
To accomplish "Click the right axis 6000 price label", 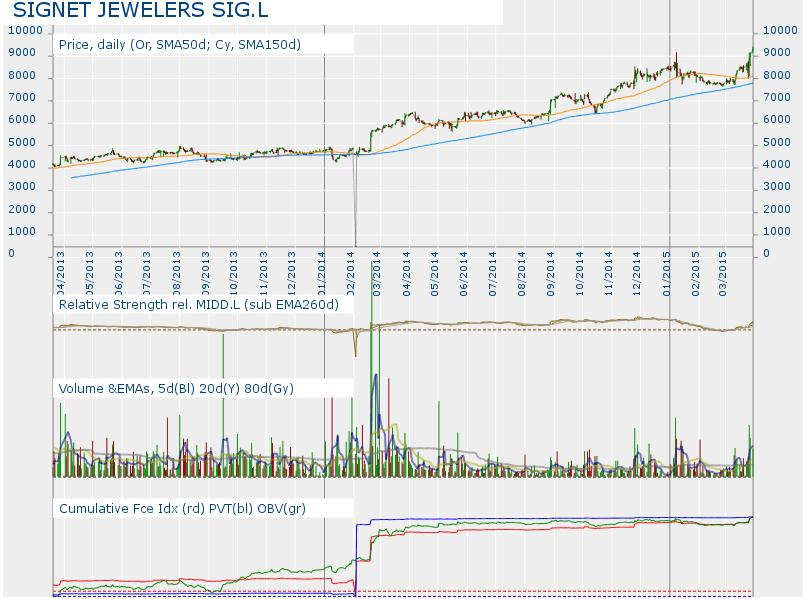I will pos(777,119).
